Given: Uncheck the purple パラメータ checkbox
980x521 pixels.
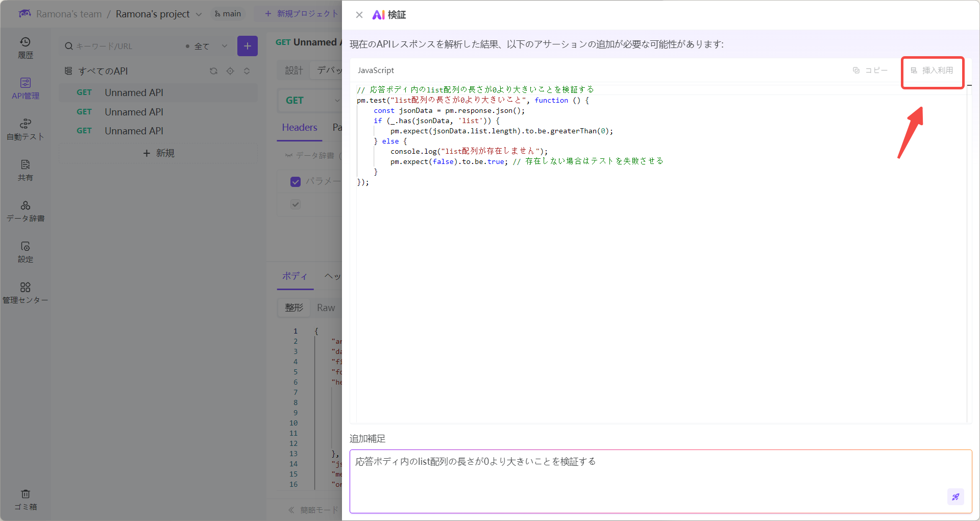Looking at the screenshot, I should [x=296, y=182].
